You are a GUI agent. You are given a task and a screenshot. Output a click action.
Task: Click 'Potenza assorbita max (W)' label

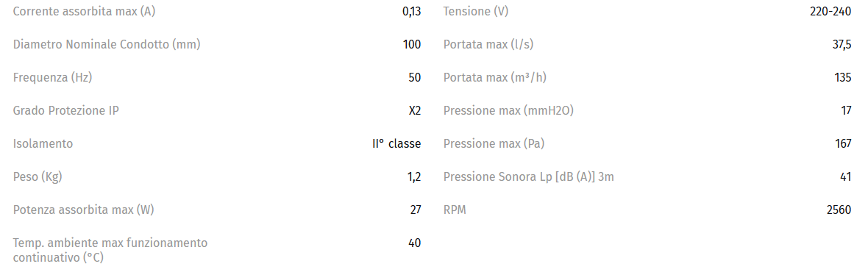[x=84, y=210]
